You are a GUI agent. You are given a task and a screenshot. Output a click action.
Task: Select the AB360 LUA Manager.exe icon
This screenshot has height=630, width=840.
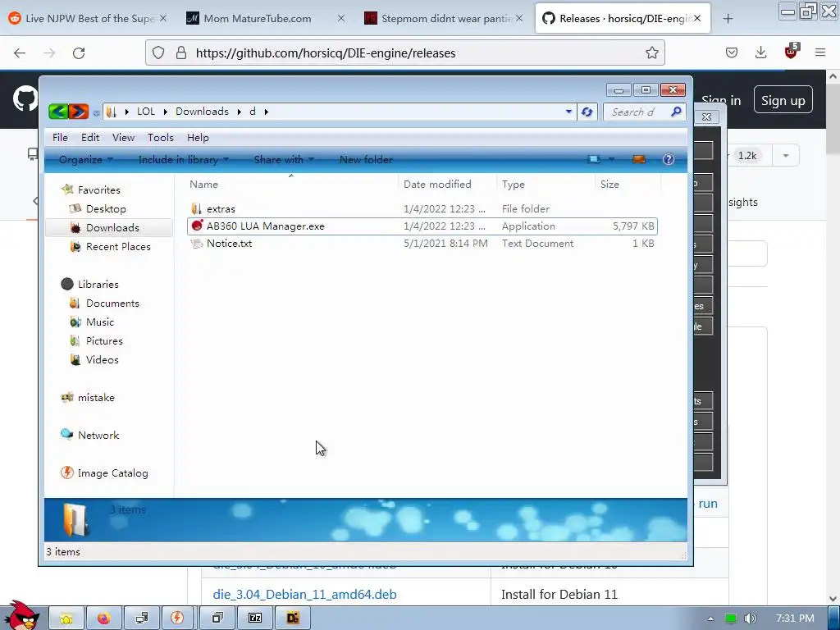click(x=197, y=226)
